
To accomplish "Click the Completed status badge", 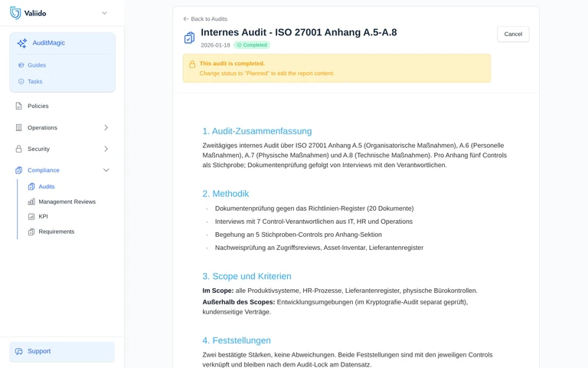I will point(252,45).
